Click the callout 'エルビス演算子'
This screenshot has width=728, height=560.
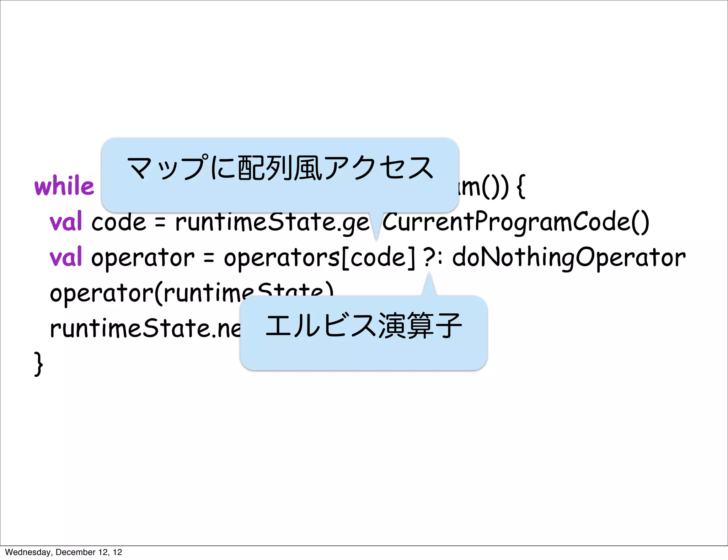pos(363,333)
